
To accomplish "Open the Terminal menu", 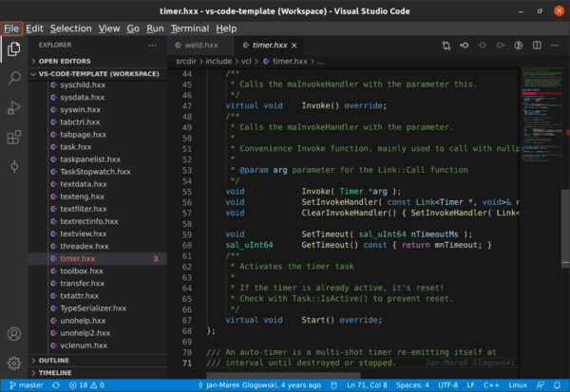I will [190, 28].
